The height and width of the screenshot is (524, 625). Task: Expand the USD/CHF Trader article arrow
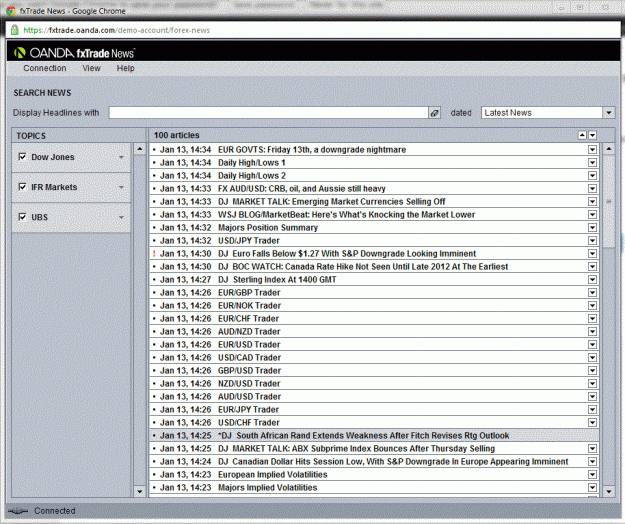(592, 422)
